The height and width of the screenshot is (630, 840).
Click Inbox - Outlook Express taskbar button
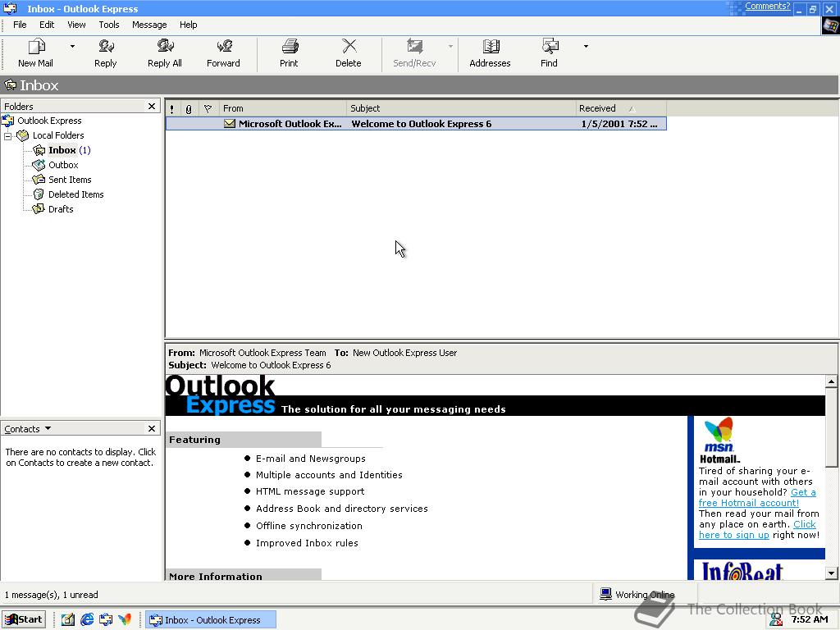[x=211, y=620]
